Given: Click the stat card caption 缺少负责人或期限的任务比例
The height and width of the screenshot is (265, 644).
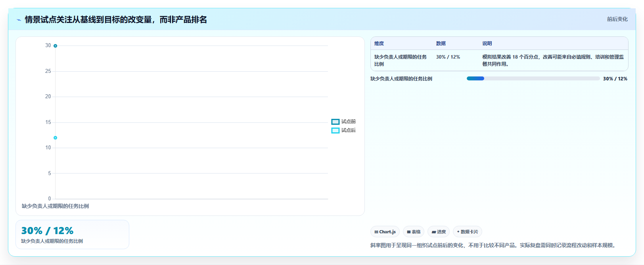Looking at the screenshot, I should point(52,241).
